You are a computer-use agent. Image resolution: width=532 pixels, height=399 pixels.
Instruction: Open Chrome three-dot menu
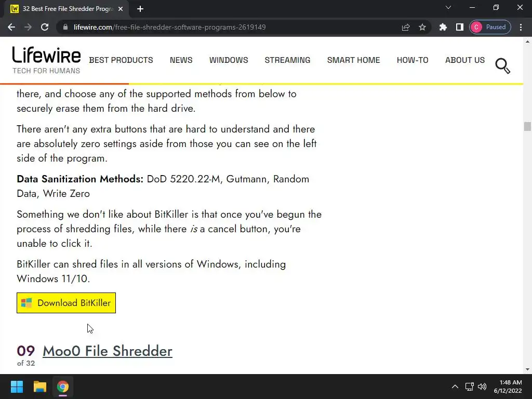point(521,27)
